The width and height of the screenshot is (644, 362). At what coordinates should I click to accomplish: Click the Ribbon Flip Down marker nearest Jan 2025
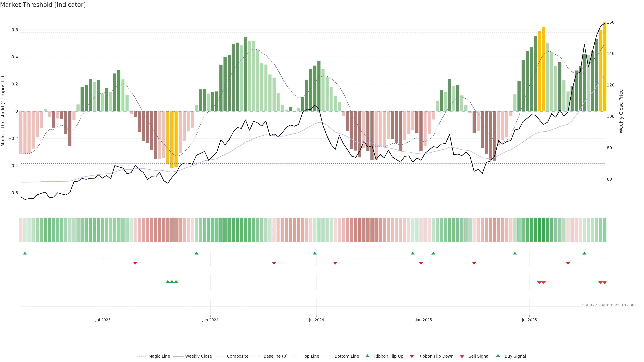click(421, 263)
